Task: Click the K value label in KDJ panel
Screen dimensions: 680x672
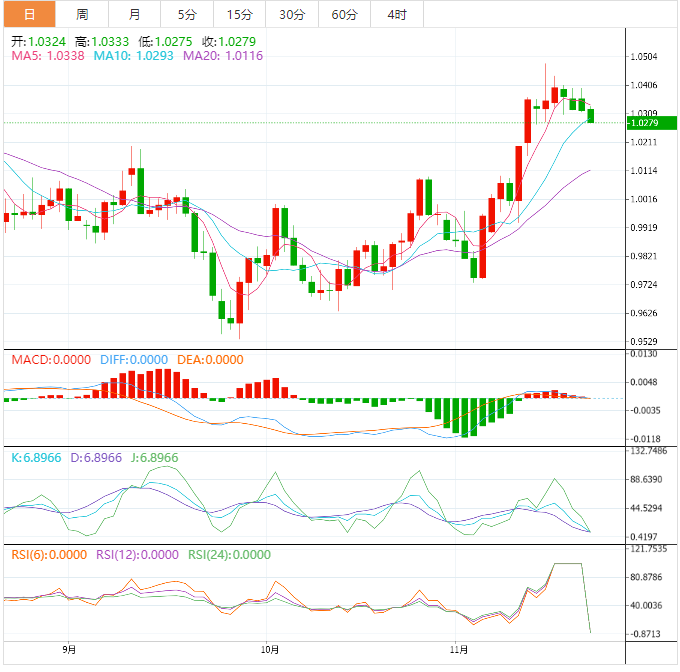Action: tap(34, 457)
